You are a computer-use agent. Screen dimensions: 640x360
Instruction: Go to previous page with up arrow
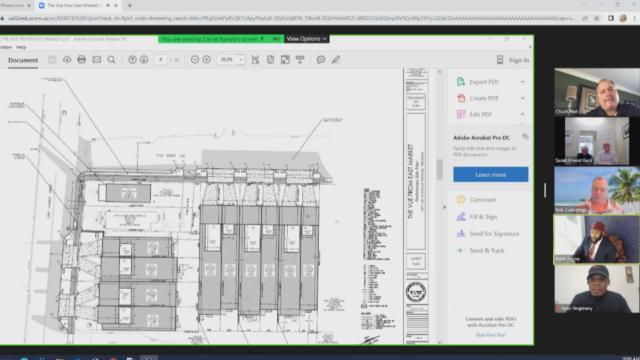(132, 60)
